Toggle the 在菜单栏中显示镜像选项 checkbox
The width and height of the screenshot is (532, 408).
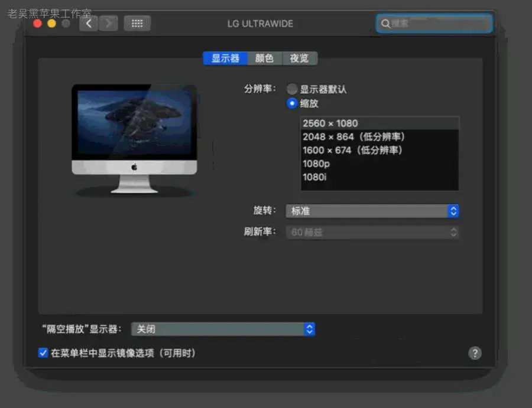pyautogui.click(x=43, y=353)
